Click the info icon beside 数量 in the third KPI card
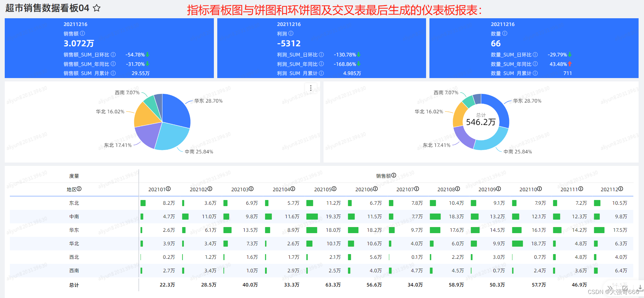This screenshot has width=644, height=298. 505,33
